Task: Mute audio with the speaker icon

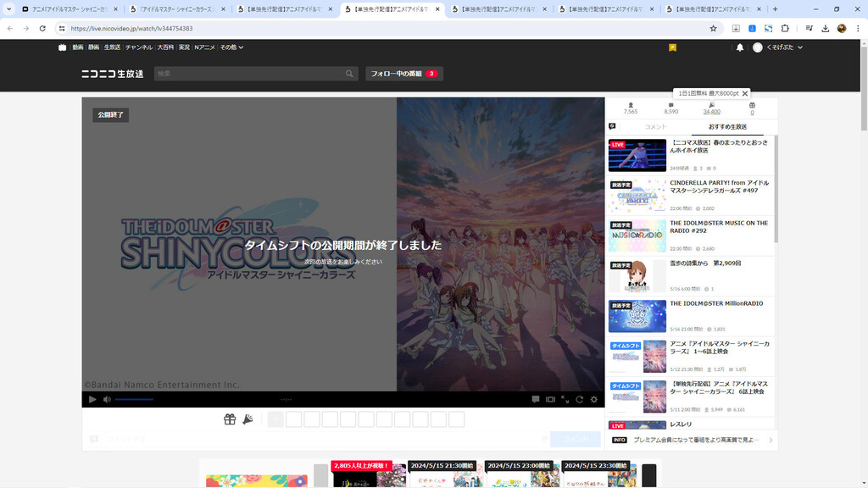Action: tap(107, 399)
